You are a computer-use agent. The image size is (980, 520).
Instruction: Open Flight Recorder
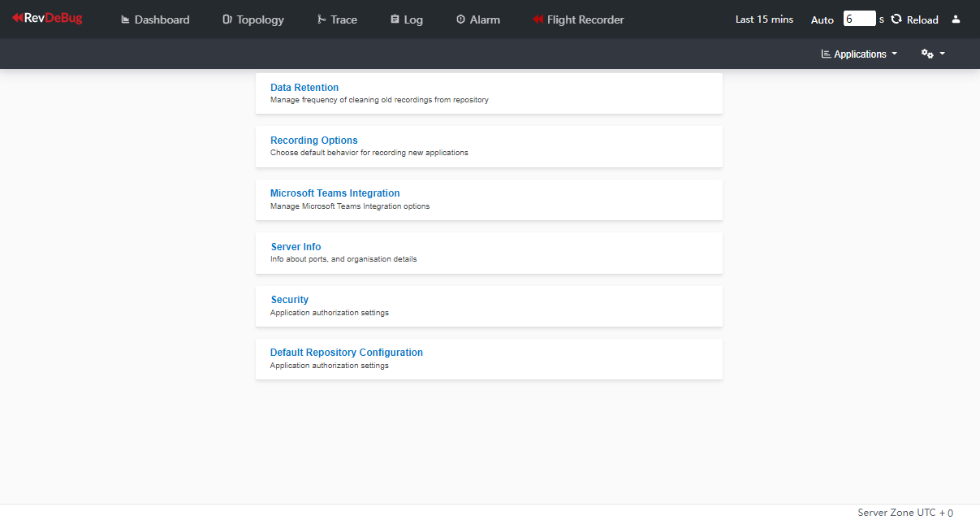point(578,19)
